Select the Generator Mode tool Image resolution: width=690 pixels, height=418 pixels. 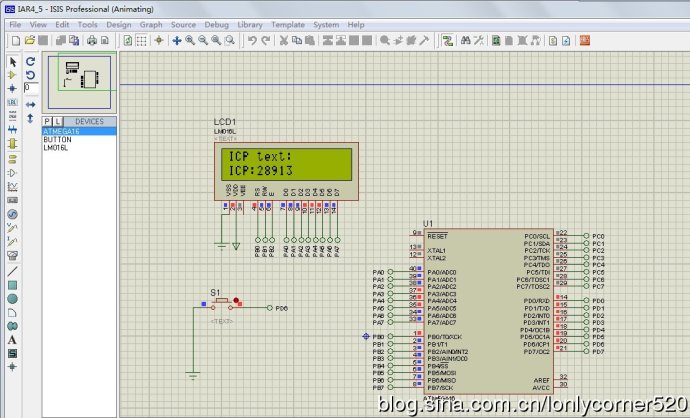click(12, 214)
